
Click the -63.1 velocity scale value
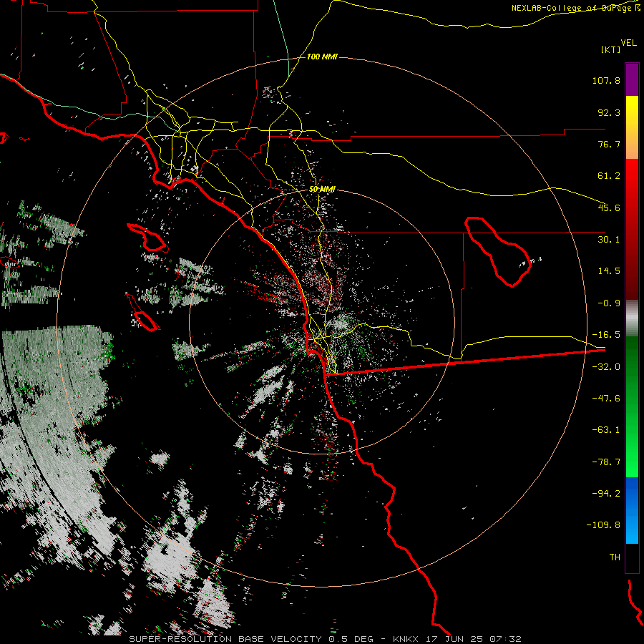pyautogui.click(x=606, y=430)
